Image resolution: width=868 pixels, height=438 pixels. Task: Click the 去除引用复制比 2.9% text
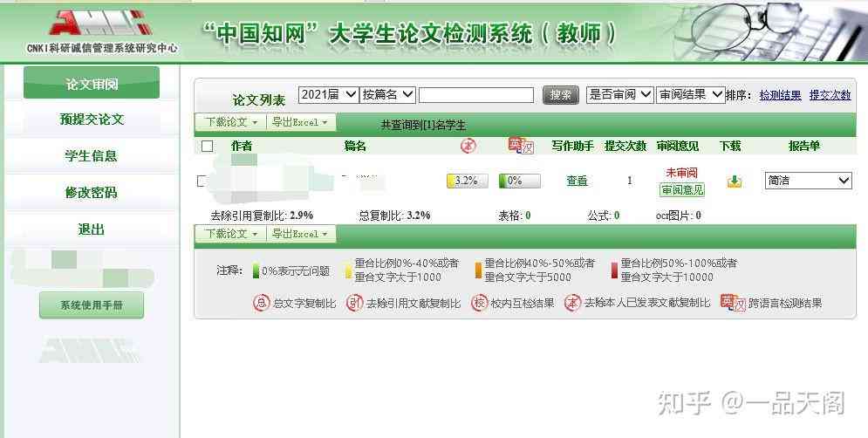(262, 216)
